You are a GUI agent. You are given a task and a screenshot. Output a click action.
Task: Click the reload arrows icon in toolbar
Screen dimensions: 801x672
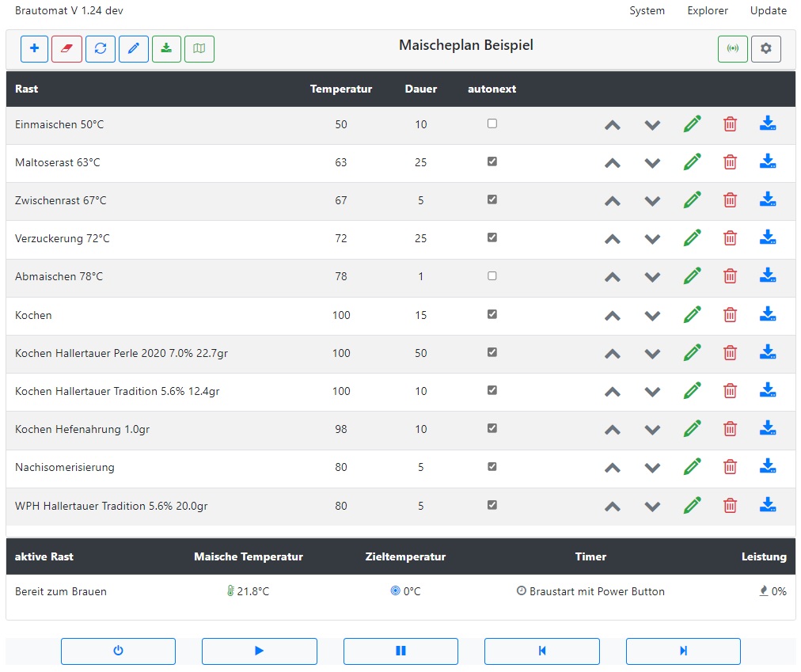[101, 49]
